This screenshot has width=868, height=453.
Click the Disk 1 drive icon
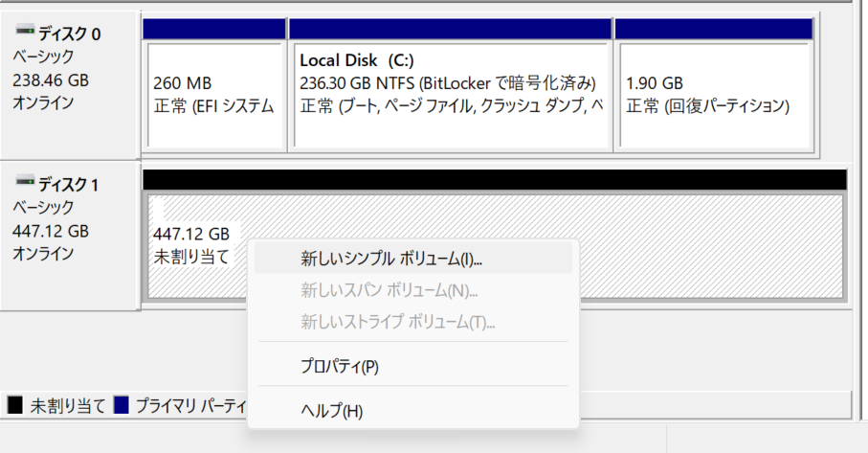point(25,181)
